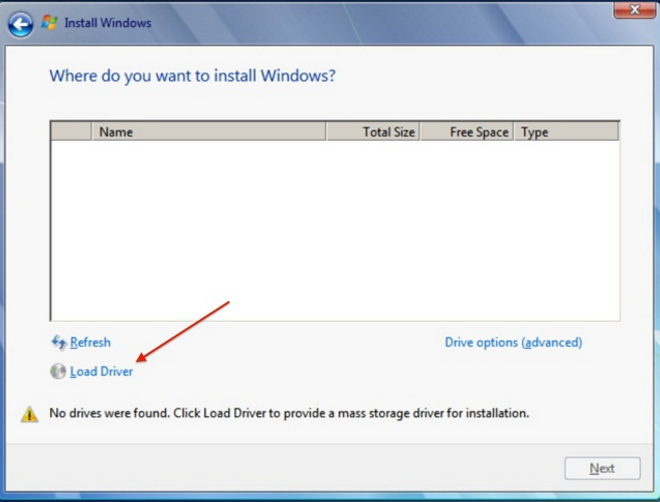Image resolution: width=660 pixels, height=502 pixels.
Task: Click the Load Driver disc icon
Action: 58,371
